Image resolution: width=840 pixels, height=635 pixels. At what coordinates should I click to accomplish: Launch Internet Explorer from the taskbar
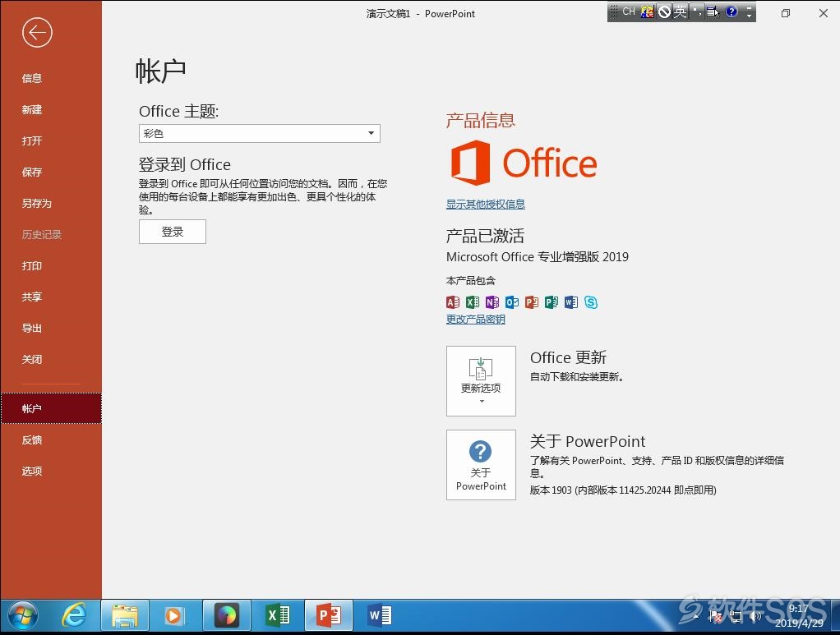pyautogui.click(x=73, y=616)
